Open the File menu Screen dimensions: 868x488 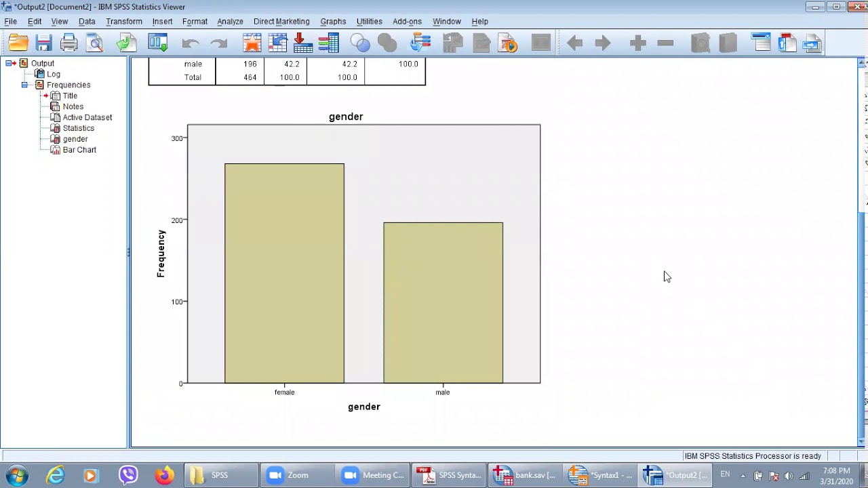click(x=11, y=22)
